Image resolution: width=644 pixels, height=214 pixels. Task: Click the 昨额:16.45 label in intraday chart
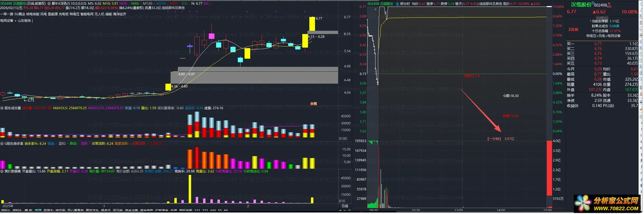(x=511, y=116)
